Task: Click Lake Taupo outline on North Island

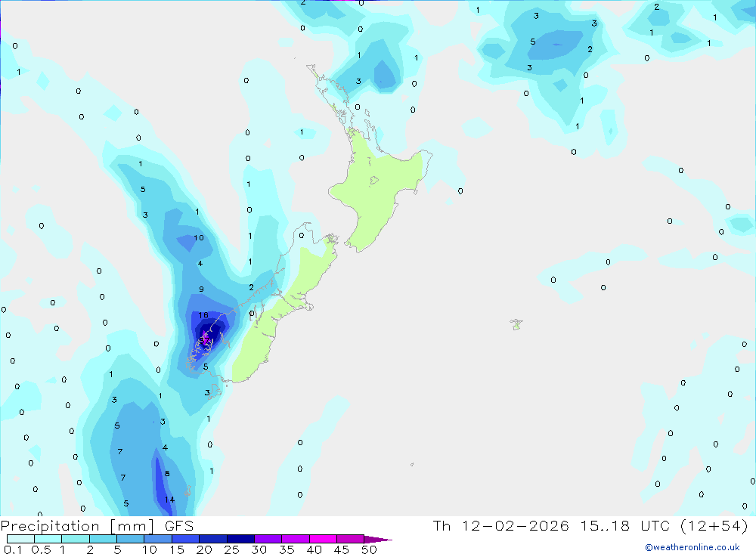Action: click(374, 181)
